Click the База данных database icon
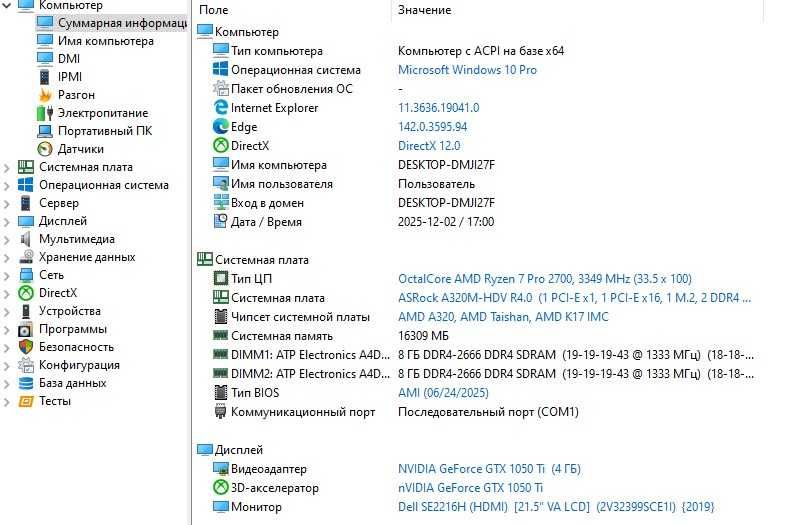808x525 pixels. point(26,383)
